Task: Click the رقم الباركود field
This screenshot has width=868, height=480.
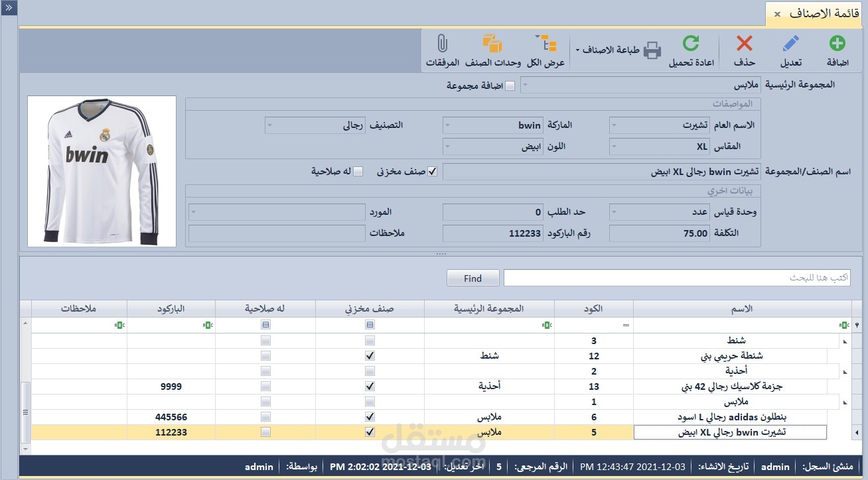Action: [494, 233]
